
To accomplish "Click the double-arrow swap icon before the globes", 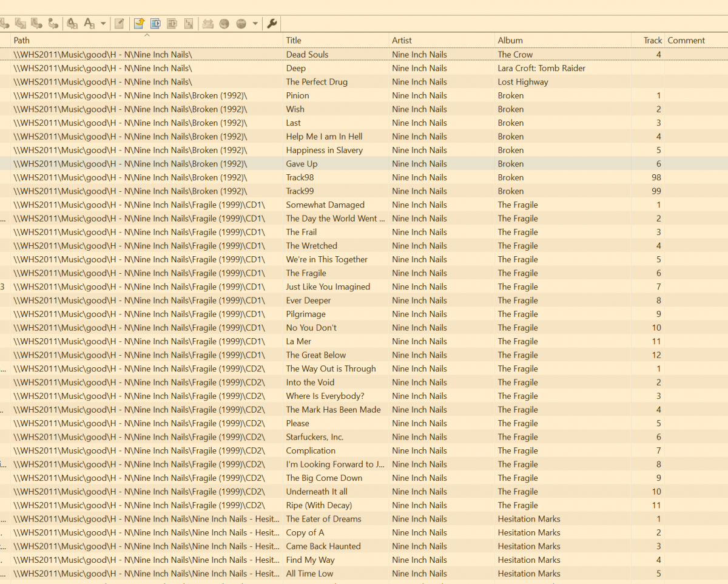I will [x=208, y=24].
